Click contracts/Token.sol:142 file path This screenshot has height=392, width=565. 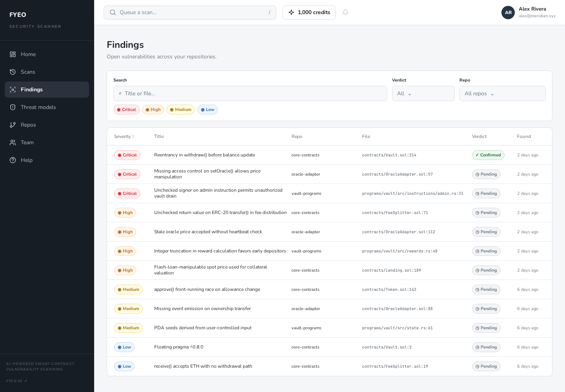[389, 289]
